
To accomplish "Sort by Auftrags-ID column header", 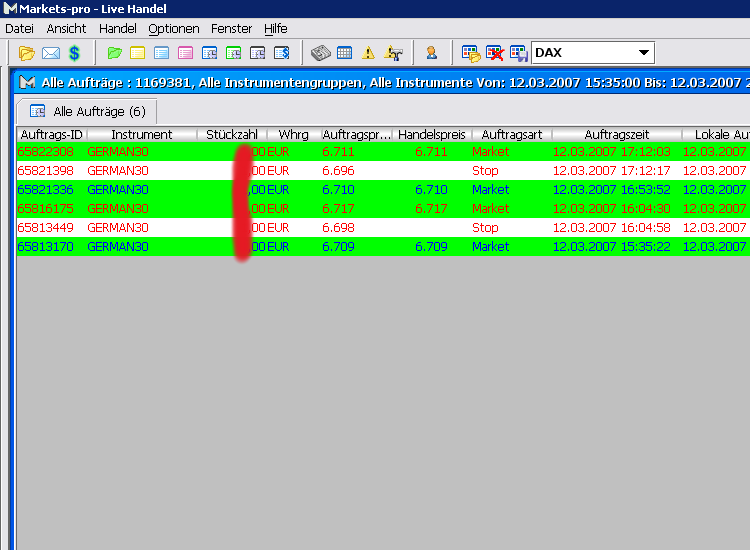I will [52, 134].
